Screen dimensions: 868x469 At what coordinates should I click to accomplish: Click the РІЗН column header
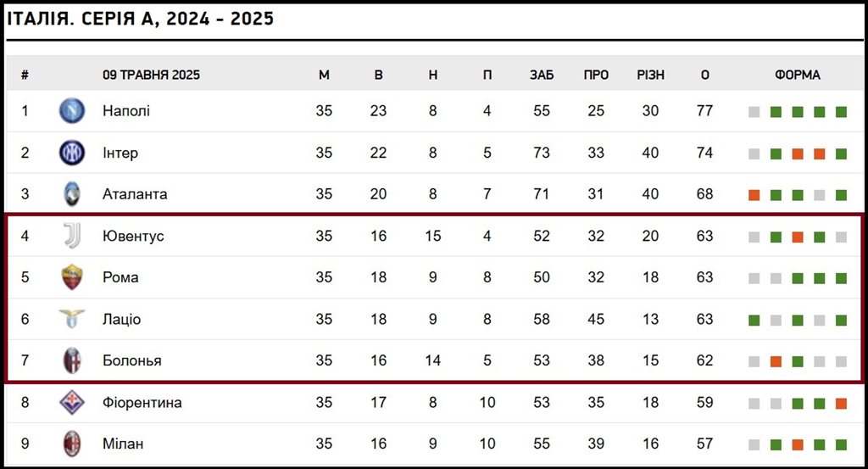(x=650, y=75)
